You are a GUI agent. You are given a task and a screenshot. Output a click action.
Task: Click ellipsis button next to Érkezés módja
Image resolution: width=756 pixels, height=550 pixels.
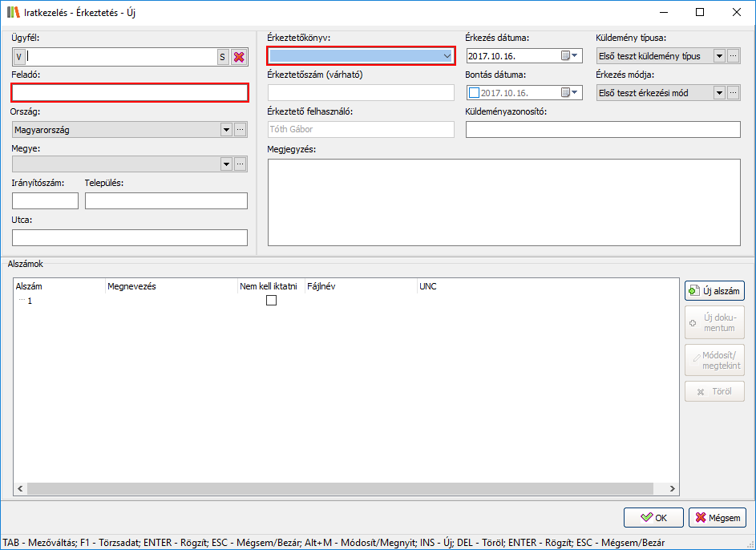point(733,93)
